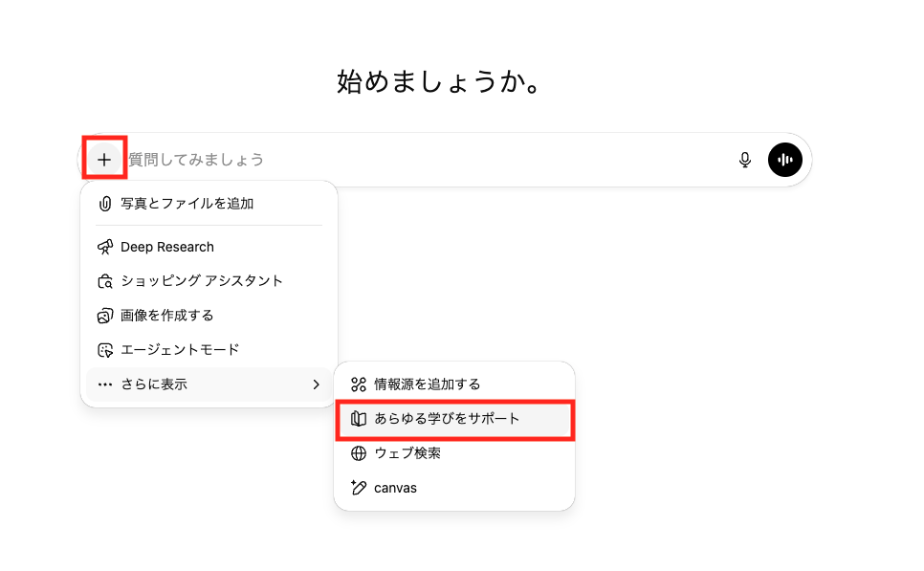Select 写真とファイルを追加 from the menu
Image resolution: width=924 pixels, height=571 pixels.
point(187,204)
